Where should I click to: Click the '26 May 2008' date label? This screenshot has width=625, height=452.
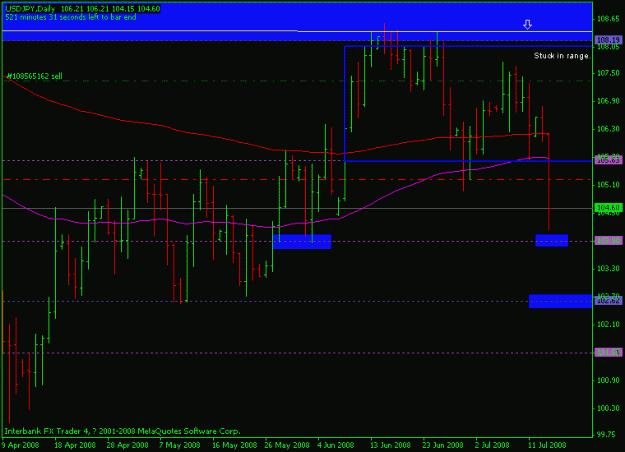287,445
